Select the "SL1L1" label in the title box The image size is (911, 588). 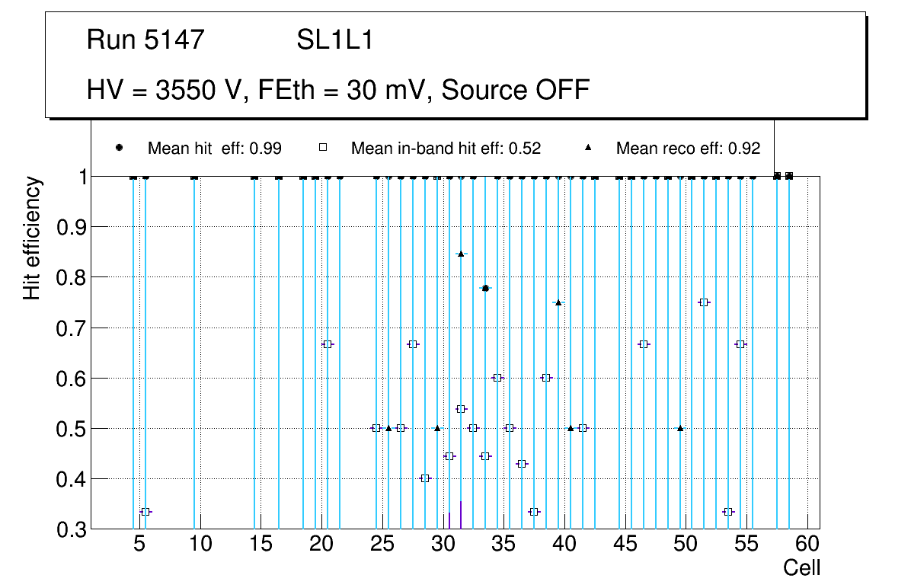335,40
